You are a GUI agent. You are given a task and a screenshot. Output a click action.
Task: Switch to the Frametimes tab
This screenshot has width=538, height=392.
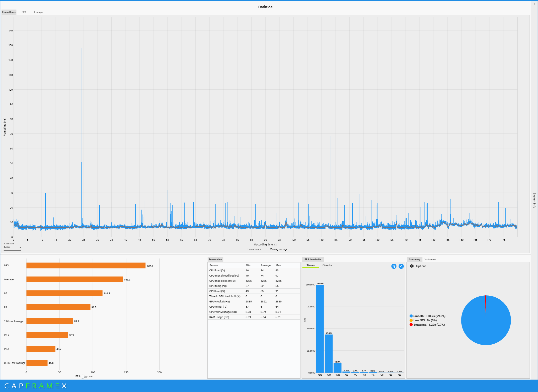(9, 12)
